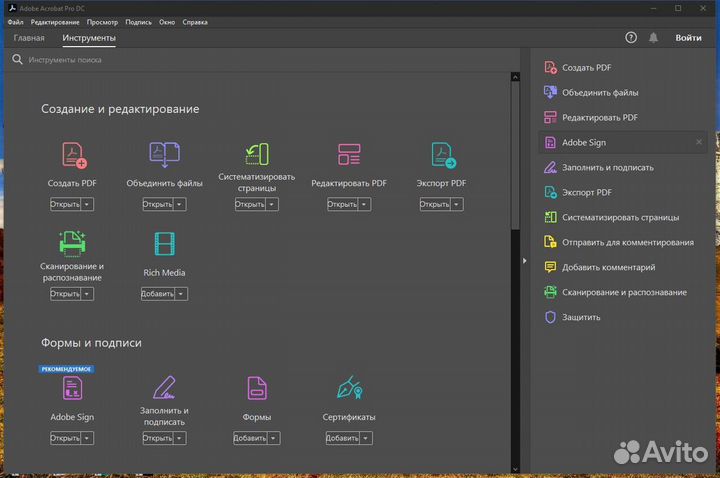Expand the dropdown arrow under Сертификаты

point(366,438)
